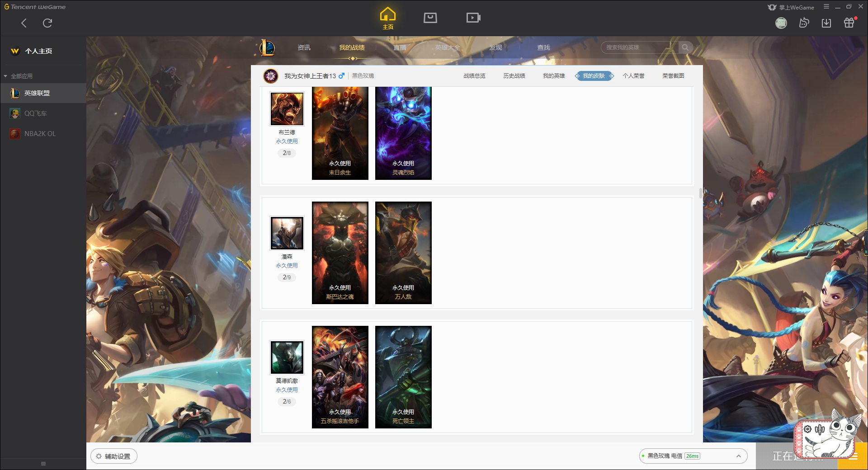This screenshot has height=470, width=868.
Task: Open 辅助设置 settings button
Action: click(113, 456)
